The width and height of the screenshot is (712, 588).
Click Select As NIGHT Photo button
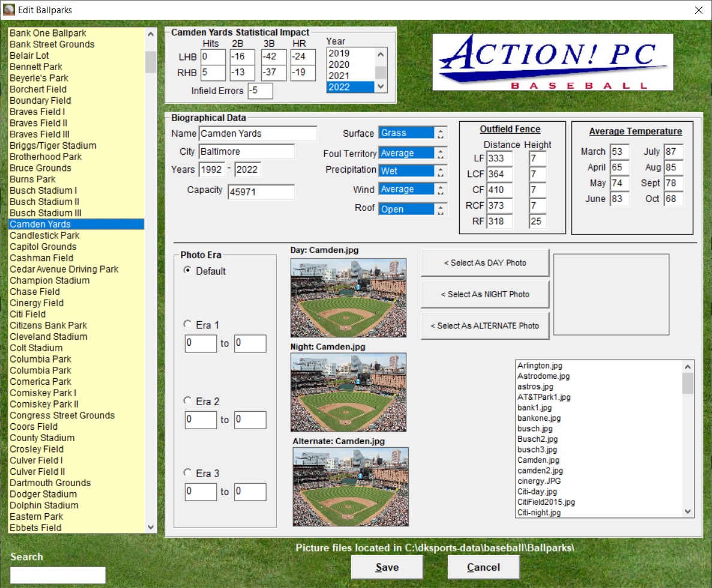(485, 294)
